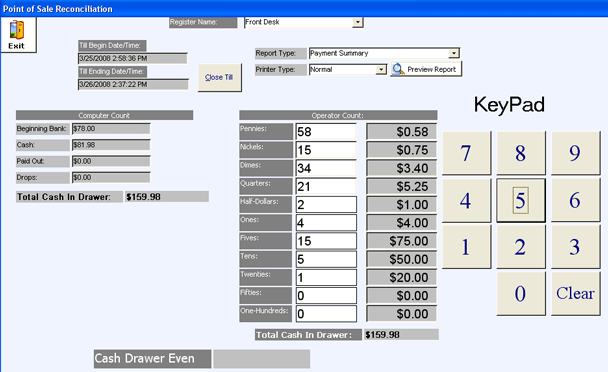
Task: Select the Tens count field
Action: pos(326,260)
